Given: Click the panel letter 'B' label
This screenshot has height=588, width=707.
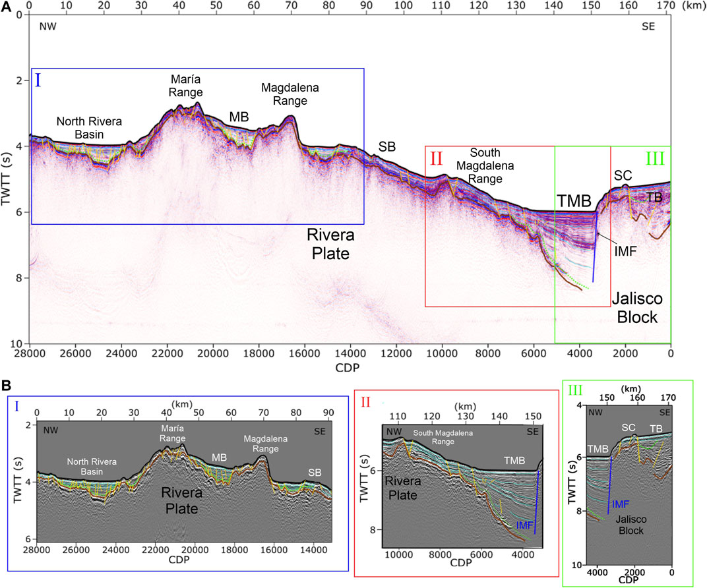Looking at the screenshot, I should [x=6, y=385].
